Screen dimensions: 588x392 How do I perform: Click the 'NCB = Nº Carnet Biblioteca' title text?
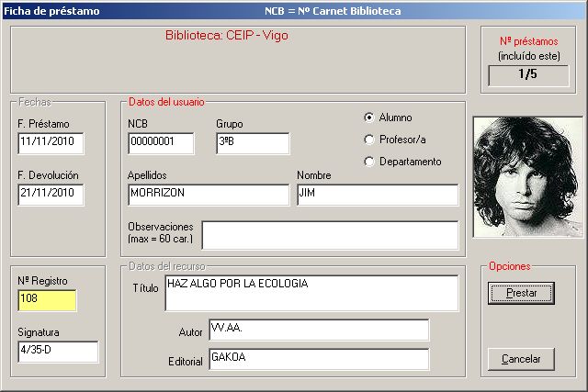pos(333,11)
